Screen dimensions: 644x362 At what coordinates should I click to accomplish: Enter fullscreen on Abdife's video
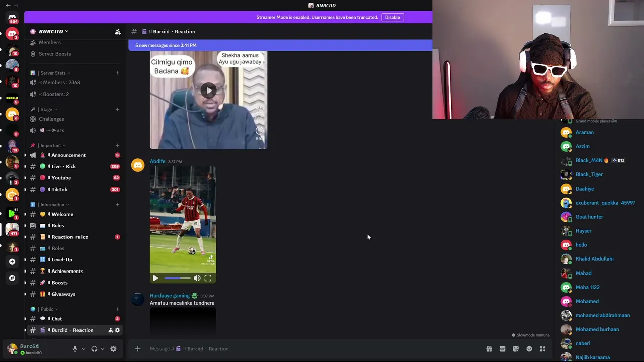click(208, 278)
